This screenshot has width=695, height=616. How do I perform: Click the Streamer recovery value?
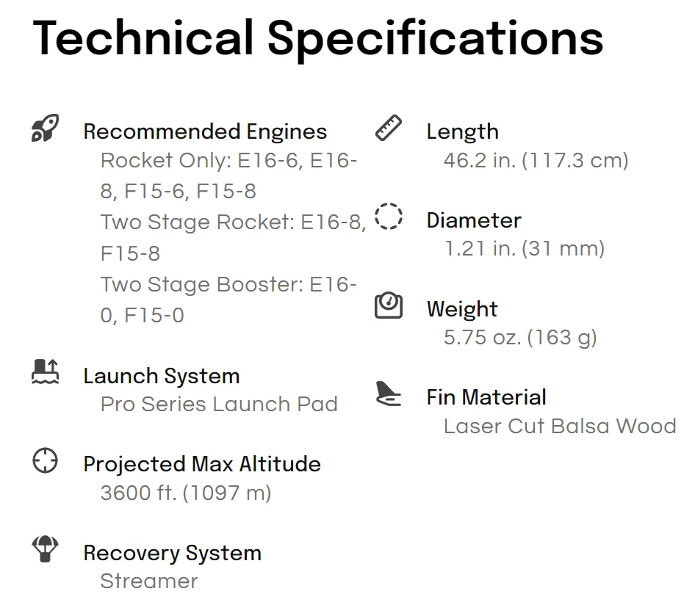pyautogui.click(x=149, y=581)
